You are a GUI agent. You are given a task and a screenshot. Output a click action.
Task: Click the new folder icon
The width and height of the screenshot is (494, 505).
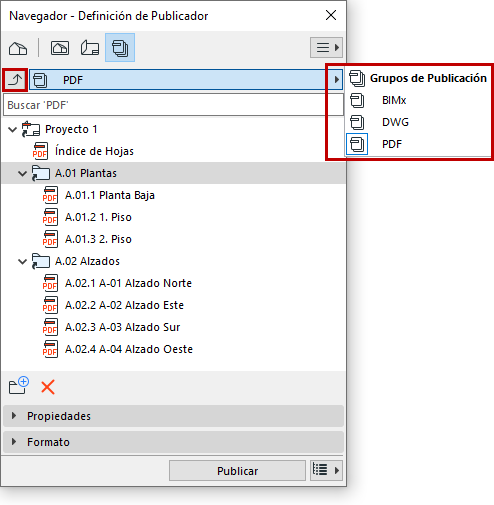click(19, 386)
